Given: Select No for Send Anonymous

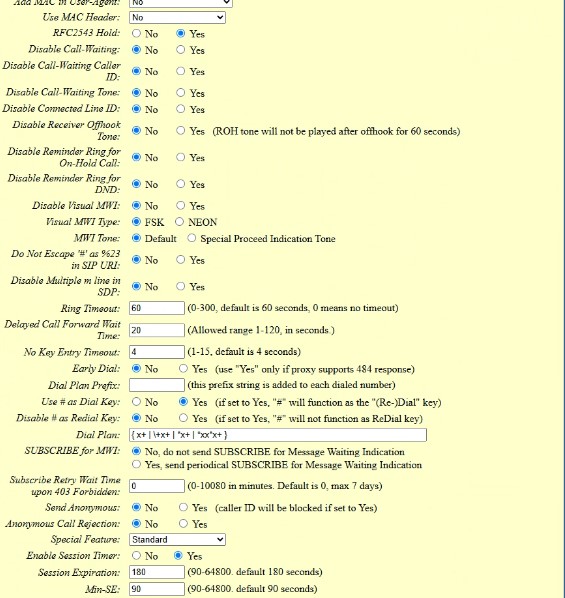Looking at the screenshot, I should click(136, 507).
